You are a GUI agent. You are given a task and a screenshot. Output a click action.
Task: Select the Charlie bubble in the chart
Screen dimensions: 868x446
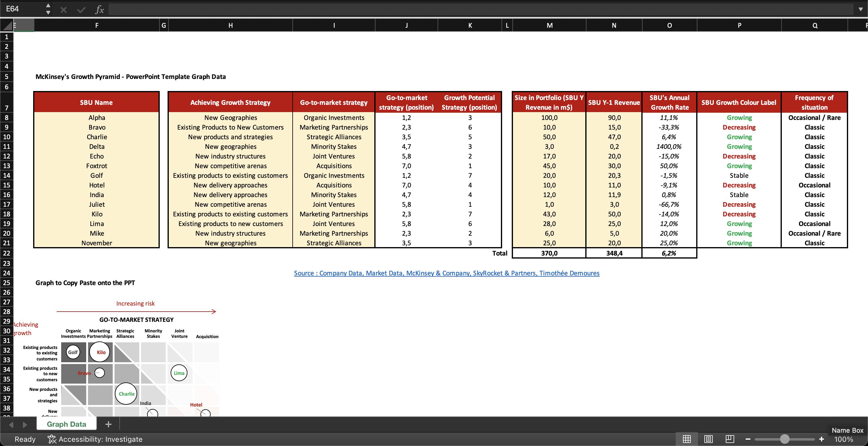pos(126,394)
